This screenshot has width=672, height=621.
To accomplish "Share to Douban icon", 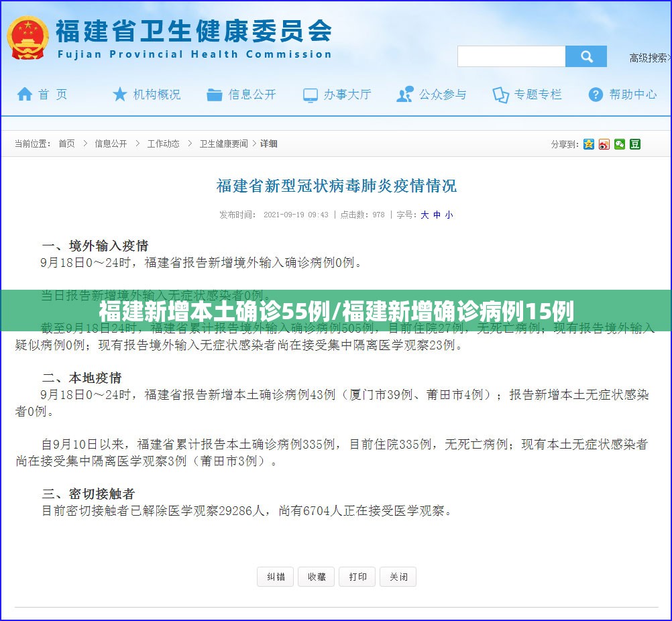I will (635, 144).
